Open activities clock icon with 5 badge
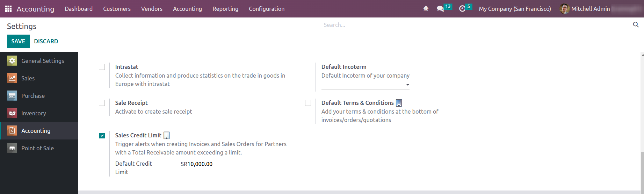 click(462, 9)
